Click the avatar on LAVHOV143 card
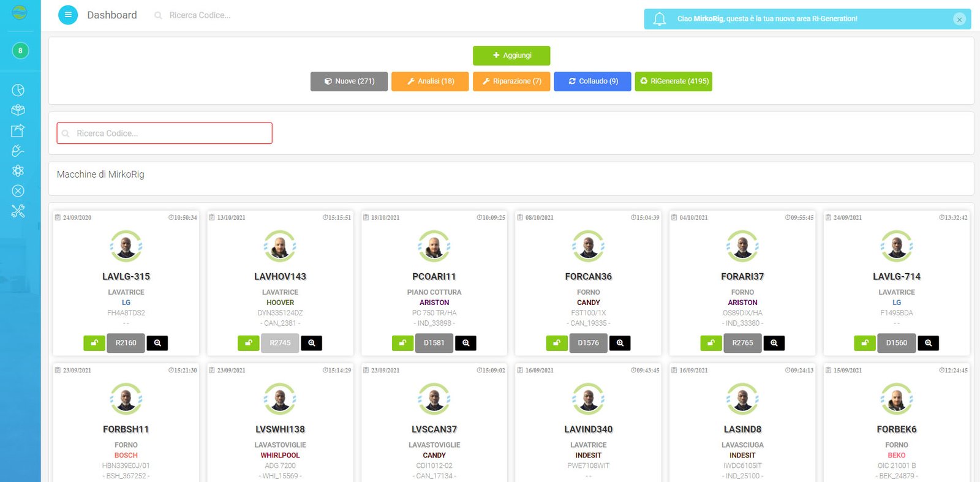The height and width of the screenshot is (482, 980). click(x=281, y=246)
